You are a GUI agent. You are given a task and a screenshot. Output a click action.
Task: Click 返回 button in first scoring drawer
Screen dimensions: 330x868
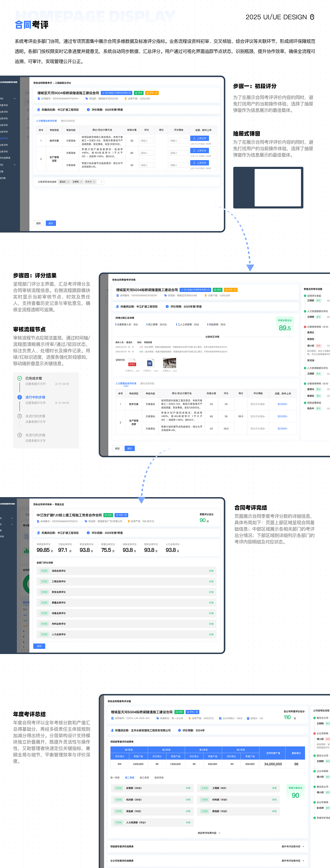[x=38, y=223]
